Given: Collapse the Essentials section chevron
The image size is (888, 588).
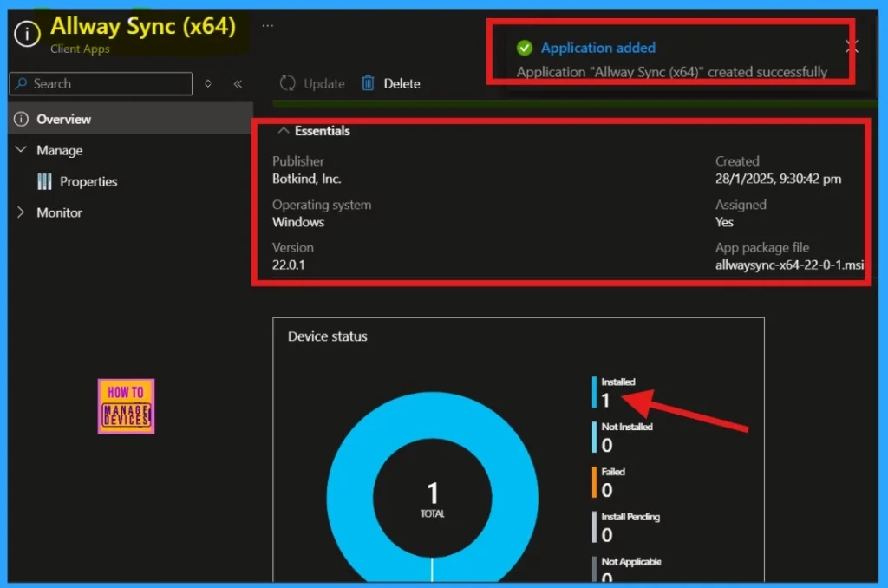Looking at the screenshot, I should [284, 131].
